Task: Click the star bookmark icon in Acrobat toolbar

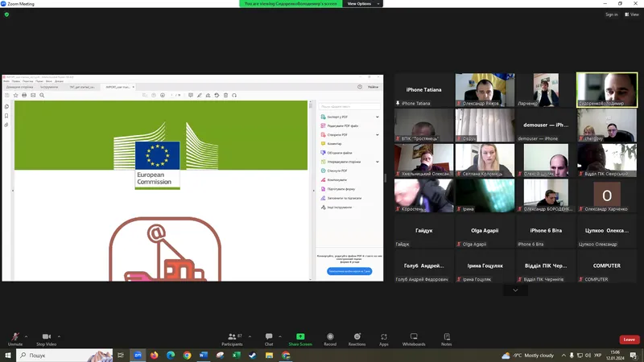Action: (15, 95)
